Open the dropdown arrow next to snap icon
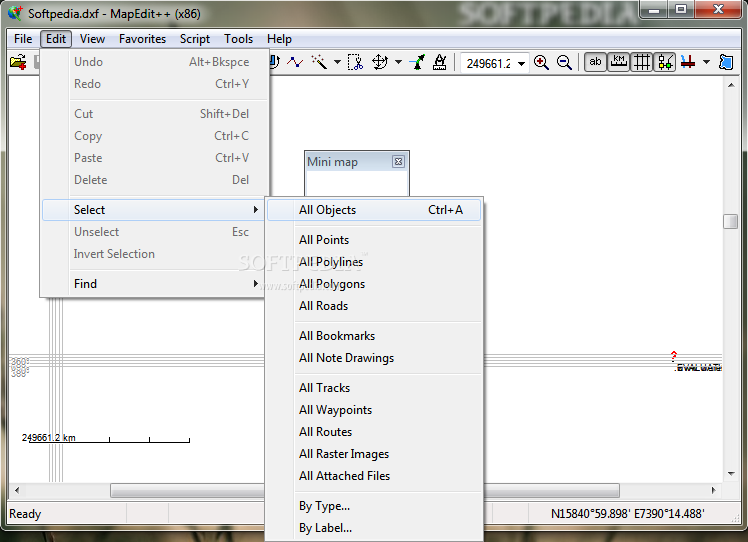 tap(706, 62)
